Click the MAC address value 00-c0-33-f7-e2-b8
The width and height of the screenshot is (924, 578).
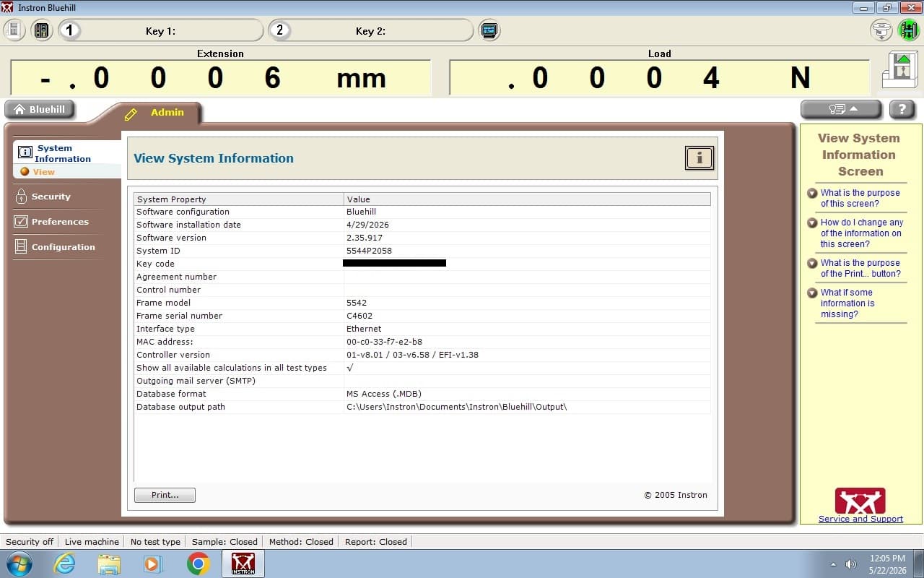(384, 342)
